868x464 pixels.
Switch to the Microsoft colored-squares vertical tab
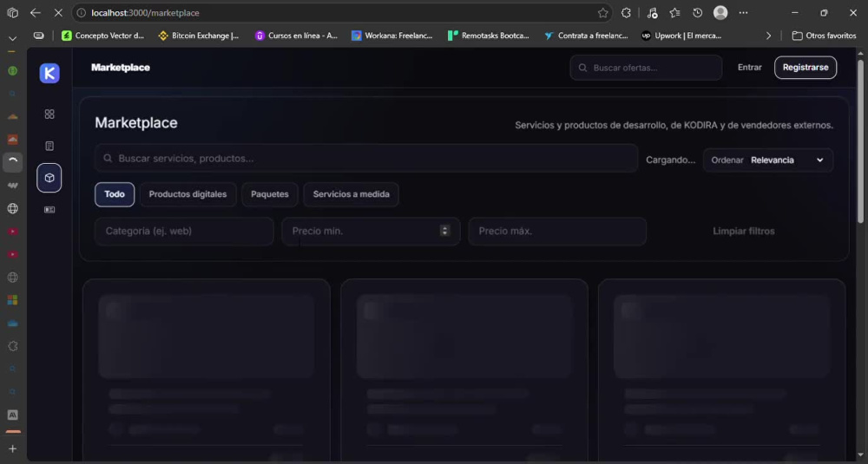point(13,300)
